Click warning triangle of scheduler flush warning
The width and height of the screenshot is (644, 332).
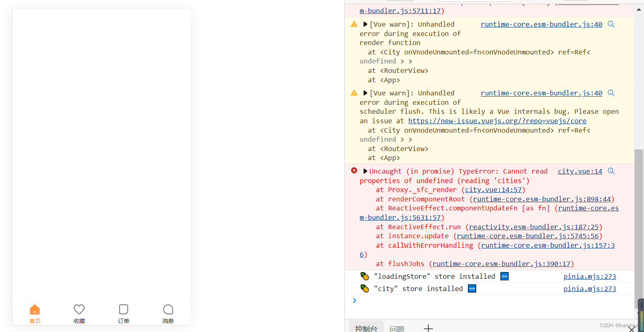coord(354,93)
